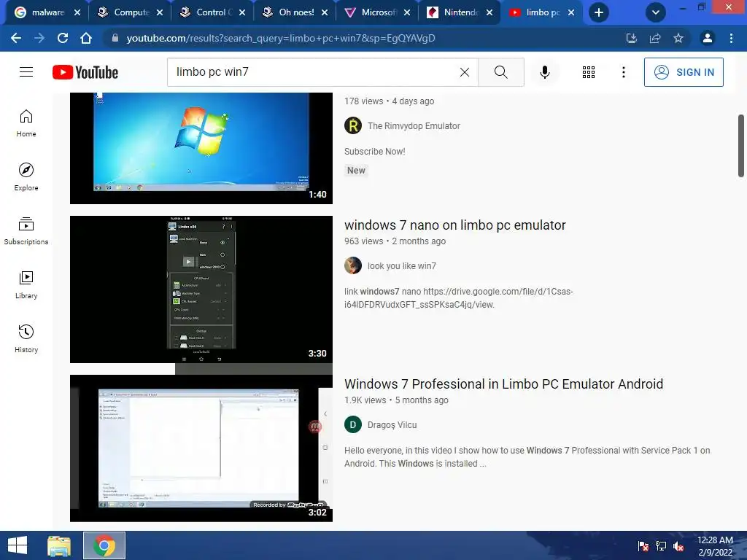Viewport: 747px width, 560px height.
Task: Click the magnifier search button
Action: 500,72
